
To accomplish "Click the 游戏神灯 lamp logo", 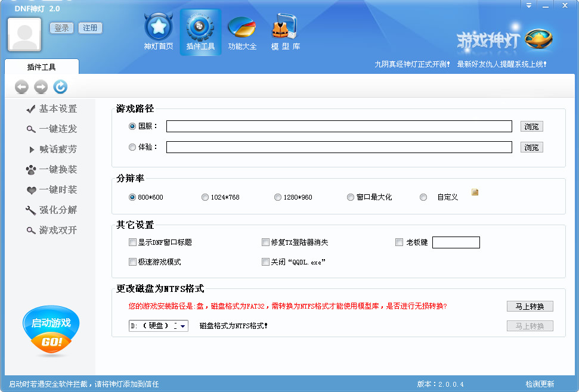I will coord(504,39).
